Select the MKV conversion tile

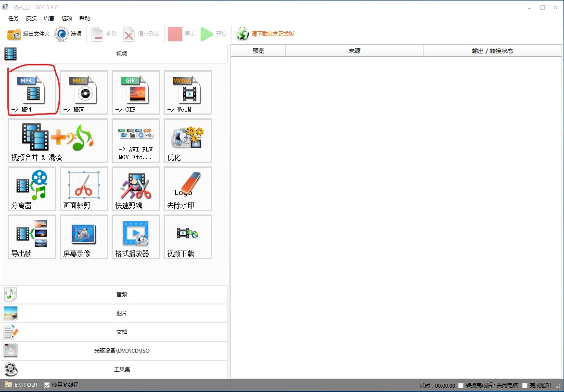coord(84,92)
